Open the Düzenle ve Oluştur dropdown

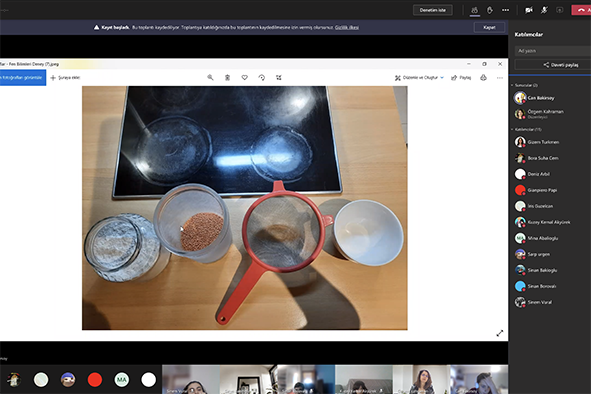[419, 78]
